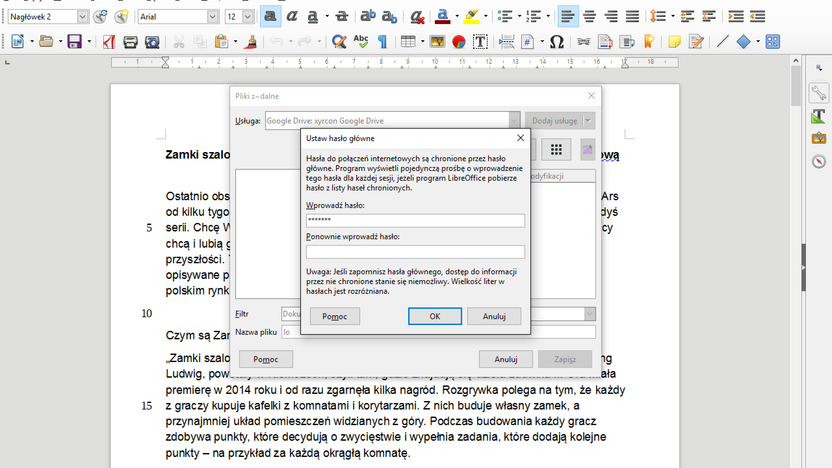Create a new document
Viewport: 832px width, 468px height.
coord(18,41)
